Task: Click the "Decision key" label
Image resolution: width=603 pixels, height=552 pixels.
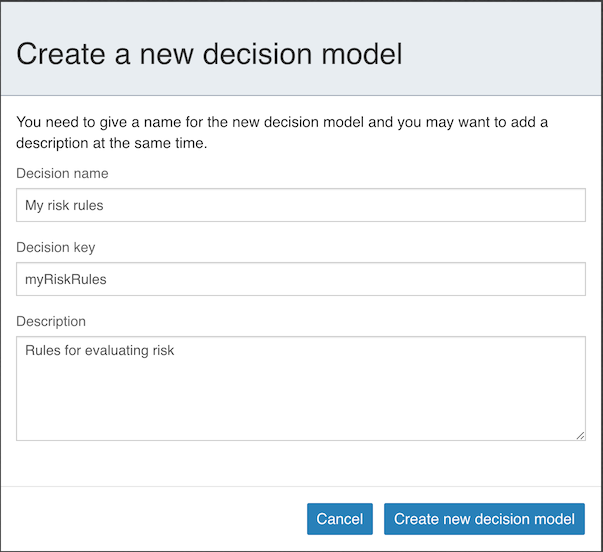Action: [56, 248]
